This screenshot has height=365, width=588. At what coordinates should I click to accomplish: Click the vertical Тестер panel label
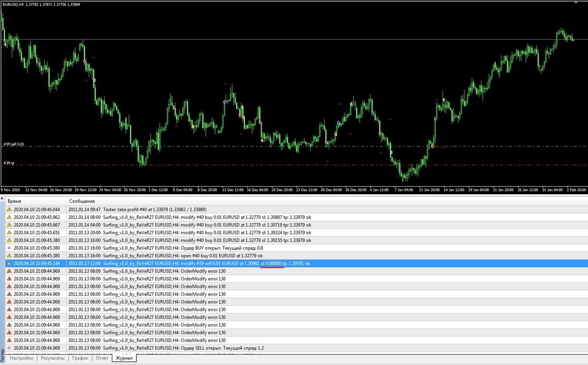(2, 355)
